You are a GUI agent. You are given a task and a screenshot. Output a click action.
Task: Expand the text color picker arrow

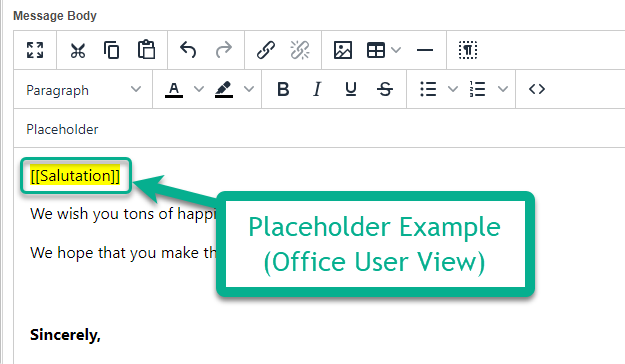coord(199,90)
